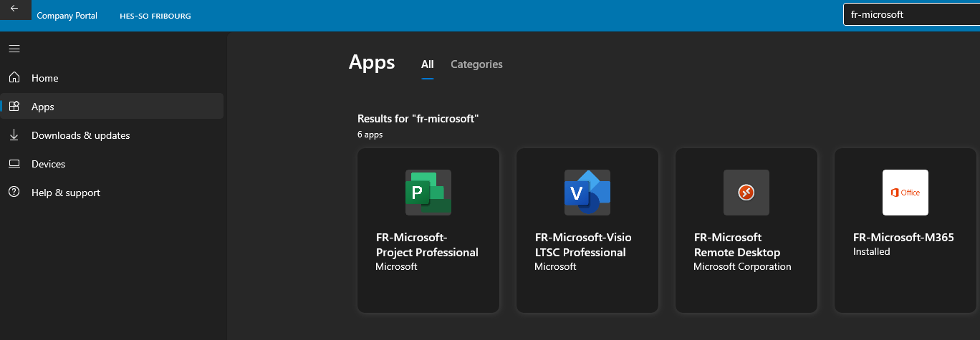Click the Help & support question icon
This screenshot has width=980, height=340.
14,192
